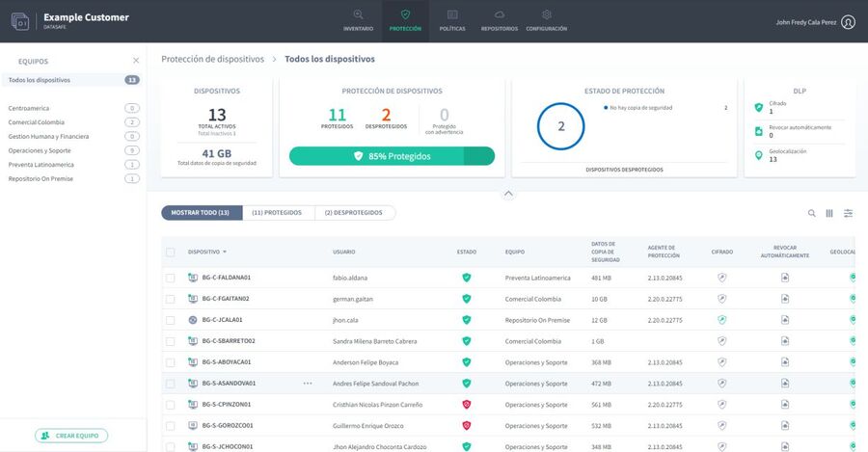Viewport: 868px width, 452px height.
Task: Open row options ellipsis for BG-S-ASANDOVA01
Action: 308,384
